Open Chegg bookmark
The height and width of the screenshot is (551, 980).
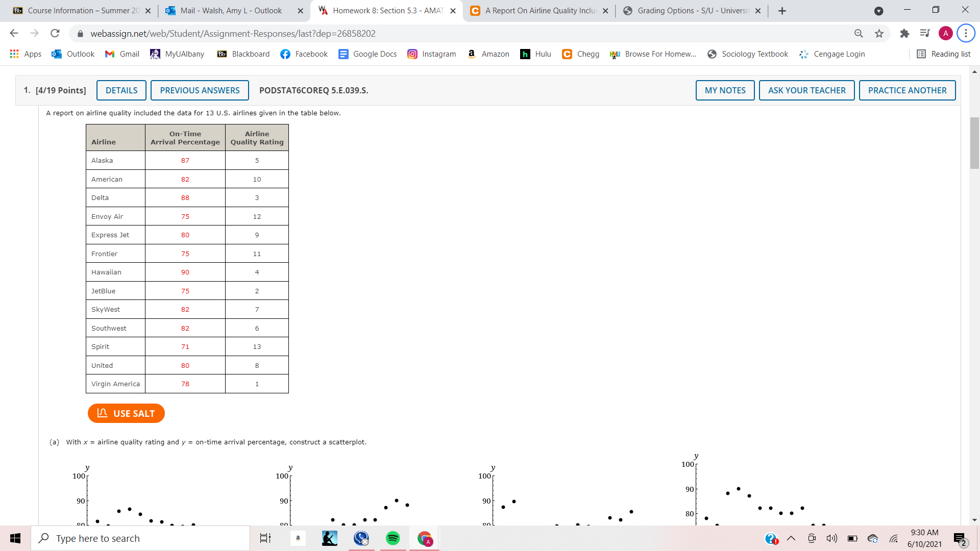(581, 54)
